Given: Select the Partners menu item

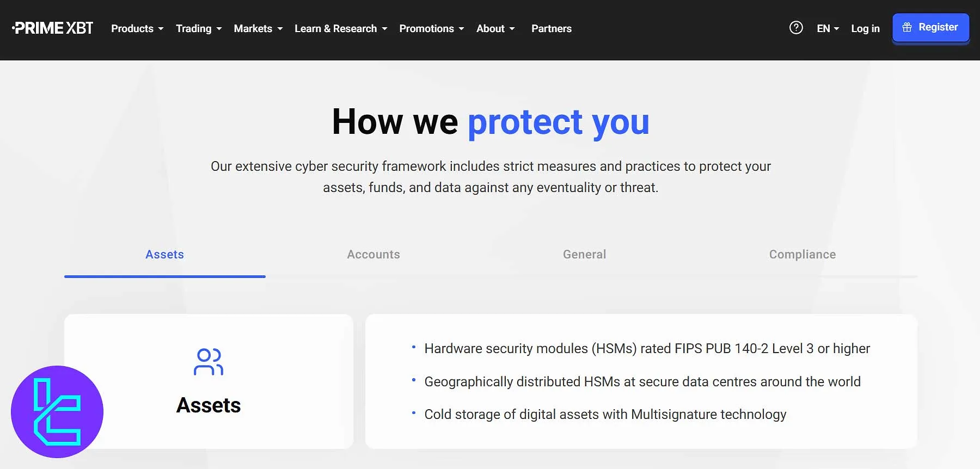Looking at the screenshot, I should point(551,28).
